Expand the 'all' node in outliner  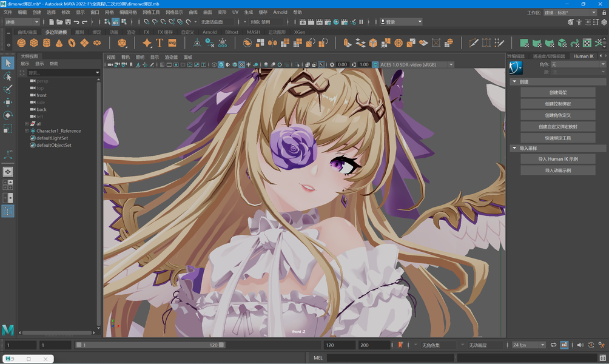pyautogui.click(x=27, y=124)
